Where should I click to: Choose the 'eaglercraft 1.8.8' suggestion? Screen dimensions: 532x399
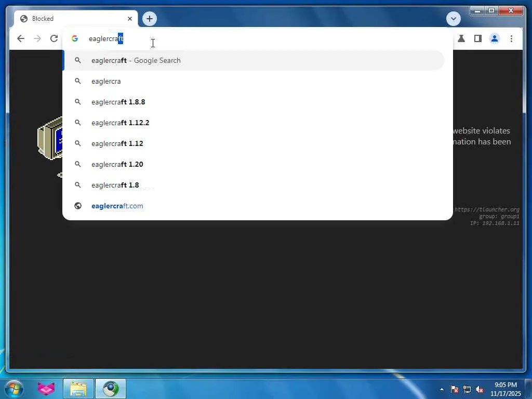pos(254,102)
